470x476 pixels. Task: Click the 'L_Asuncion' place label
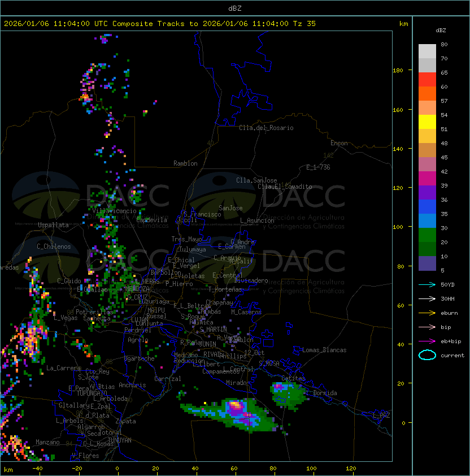coord(257,220)
